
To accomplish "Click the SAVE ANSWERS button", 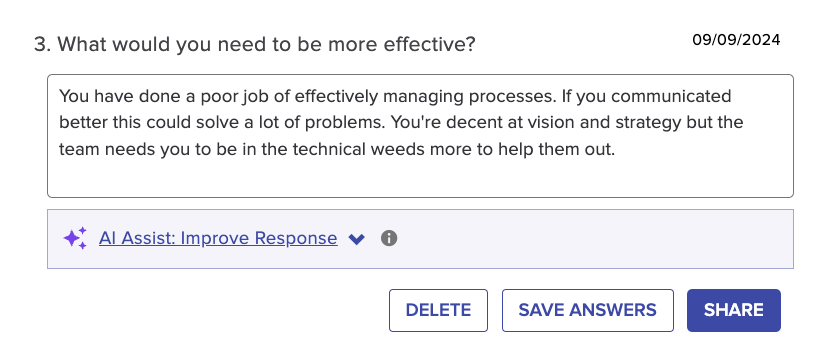I will point(588,310).
